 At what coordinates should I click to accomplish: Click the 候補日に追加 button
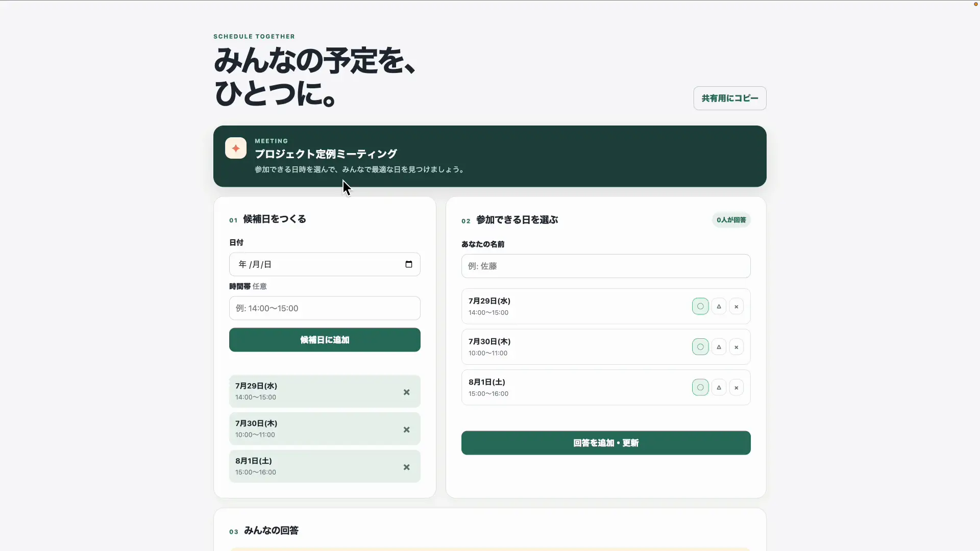[x=325, y=340]
